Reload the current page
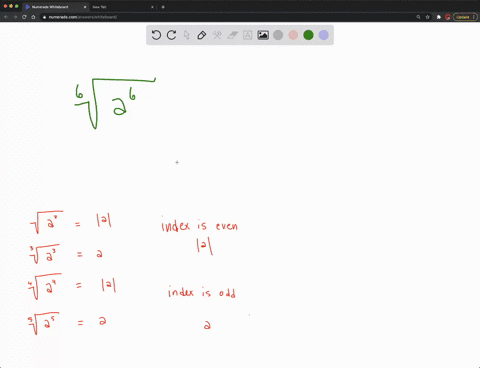The image size is (480, 368). click(24, 17)
